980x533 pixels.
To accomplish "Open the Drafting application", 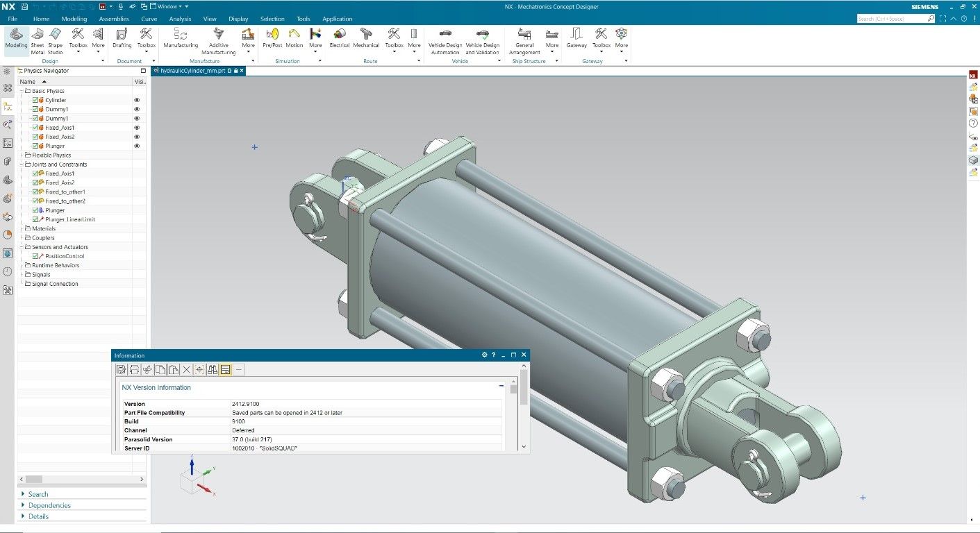I will click(123, 40).
